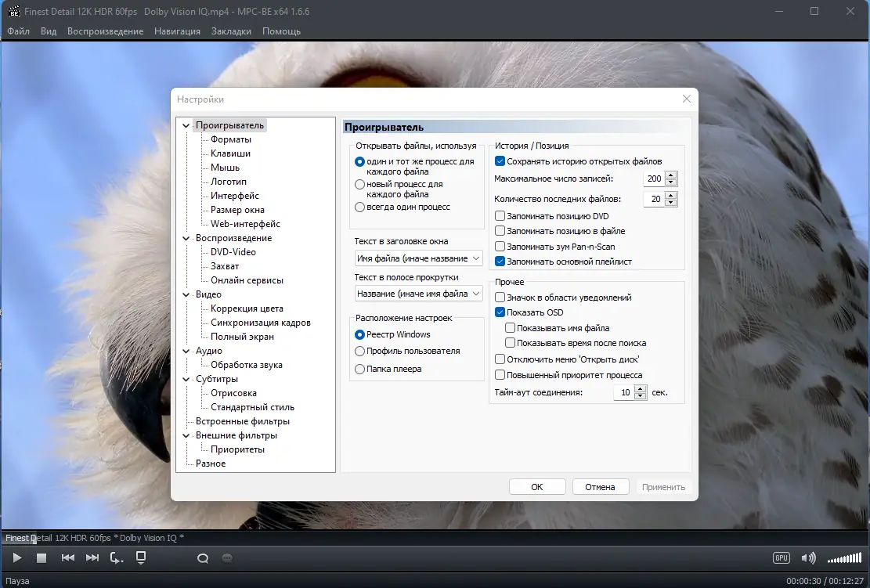Screen dimensions: 870x588
Task: Open 'Текст в заголовке окна' dropdown
Action: (x=418, y=258)
